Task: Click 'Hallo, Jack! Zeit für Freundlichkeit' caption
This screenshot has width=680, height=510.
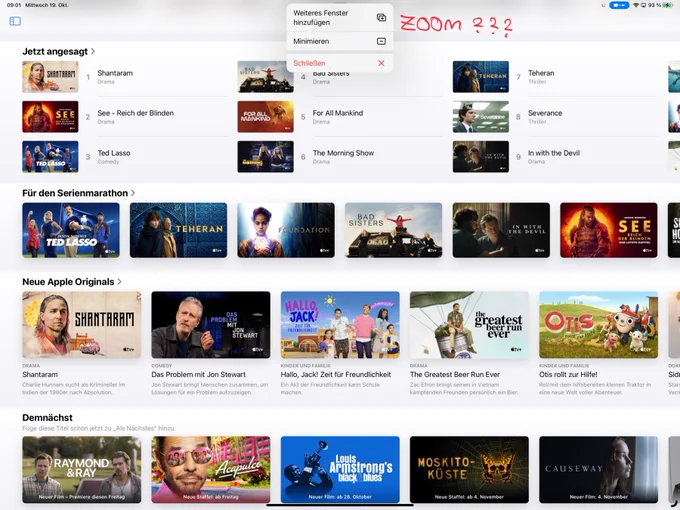Action: pyautogui.click(x=336, y=374)
